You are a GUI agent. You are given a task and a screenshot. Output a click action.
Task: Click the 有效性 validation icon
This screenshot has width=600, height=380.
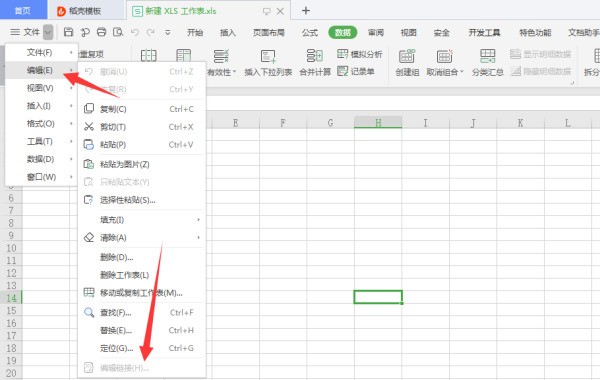pos(221,56)
